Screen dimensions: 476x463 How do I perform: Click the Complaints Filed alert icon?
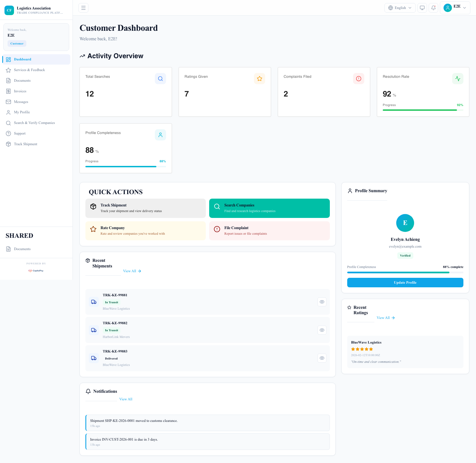(x=359, y=79)
